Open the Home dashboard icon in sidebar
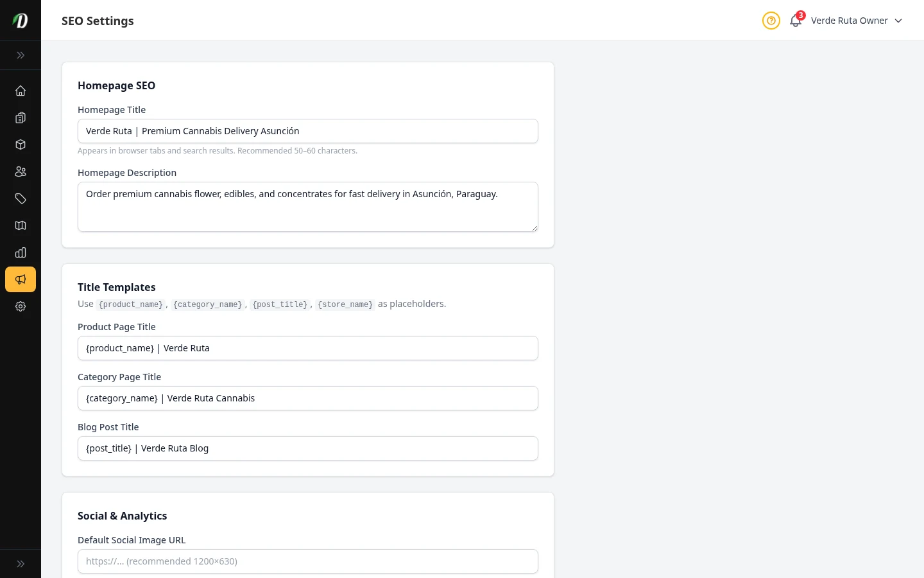924x578 pixels. coord(21,91)
